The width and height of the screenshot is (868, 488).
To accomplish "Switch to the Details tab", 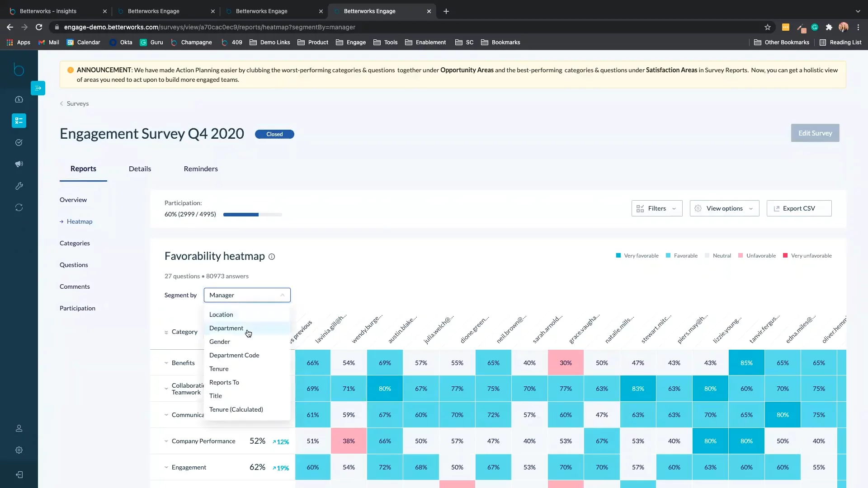I will tap(140, 169).
